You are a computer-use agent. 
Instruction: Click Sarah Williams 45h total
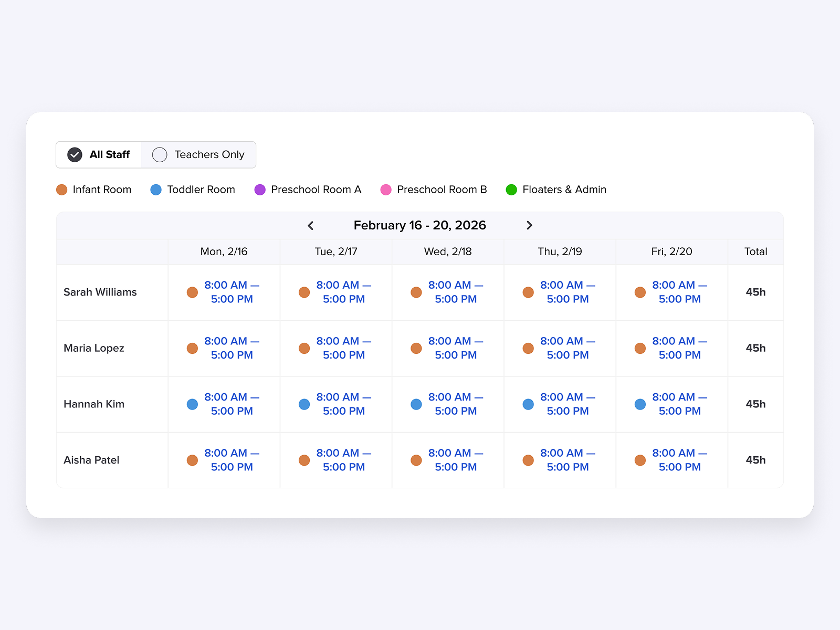click(756, 292)
